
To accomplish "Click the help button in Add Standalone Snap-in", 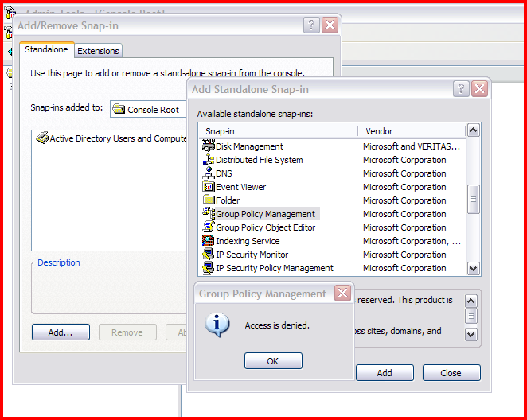I will point(461,89).
